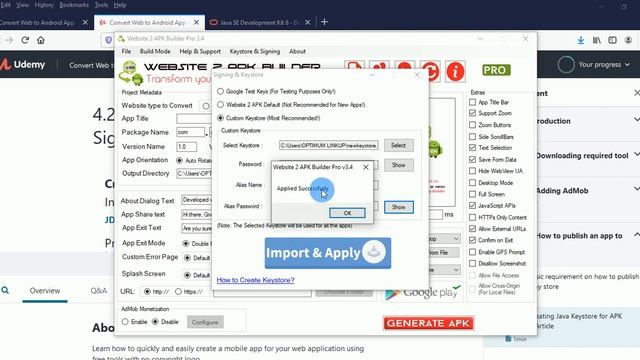The width and height of the screenshot is (640, 360).
Task: Click the GENERATE APK button
Action: tap(429, 323)
